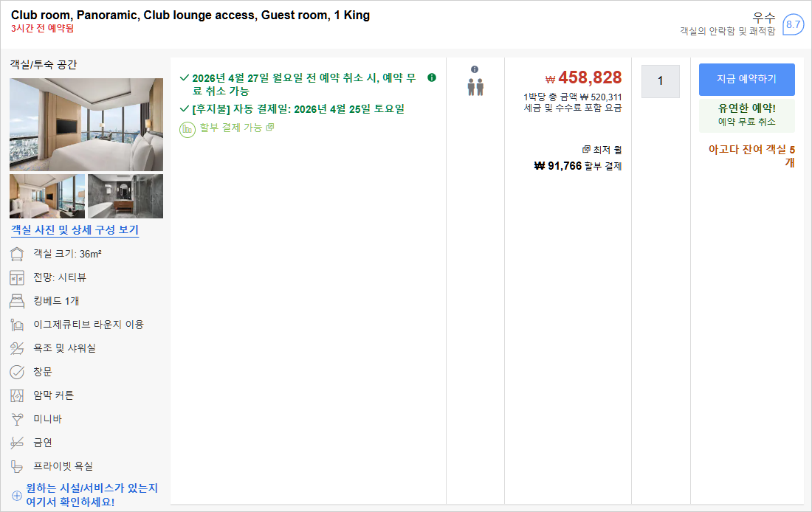812x512 pixels.
Task: Click the bathtub and shower icon
Action: tap(17, 348)
